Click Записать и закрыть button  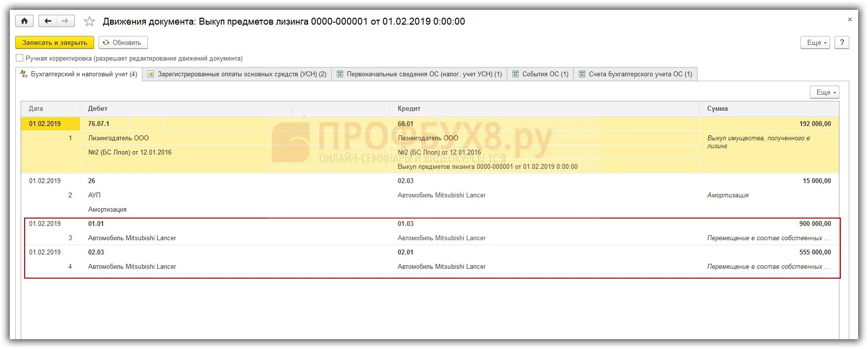(x=55, y=42)
